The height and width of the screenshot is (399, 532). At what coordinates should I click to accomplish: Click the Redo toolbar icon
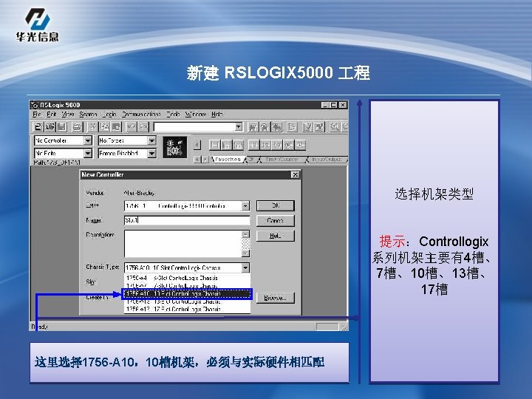pyautogui.click(x=143, y=127)
